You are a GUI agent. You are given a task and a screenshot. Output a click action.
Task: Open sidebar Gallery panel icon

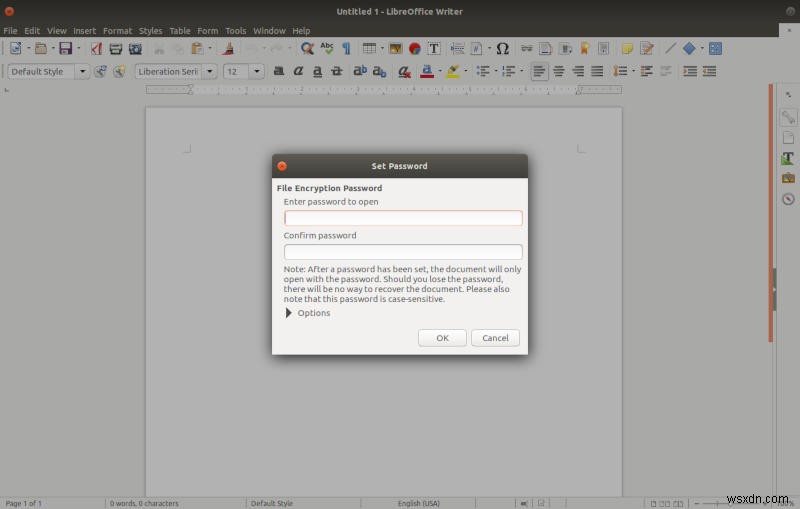coord(788,178)
